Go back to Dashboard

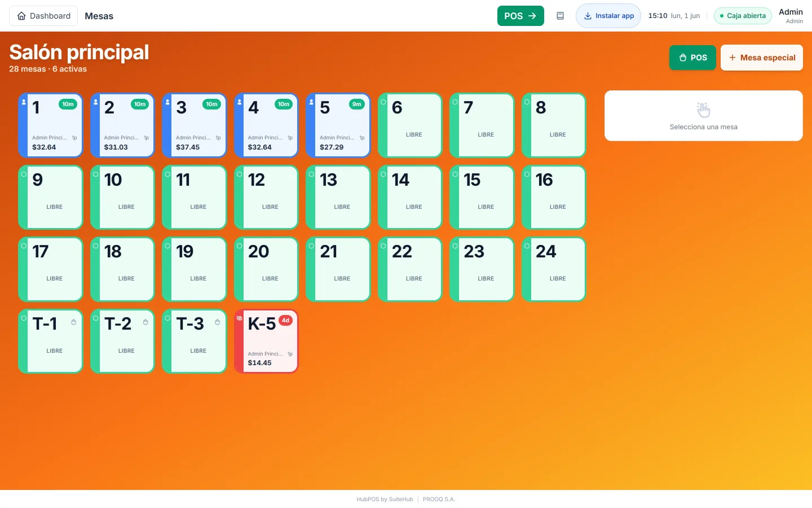pyautogui.click(x=43, y=16)
